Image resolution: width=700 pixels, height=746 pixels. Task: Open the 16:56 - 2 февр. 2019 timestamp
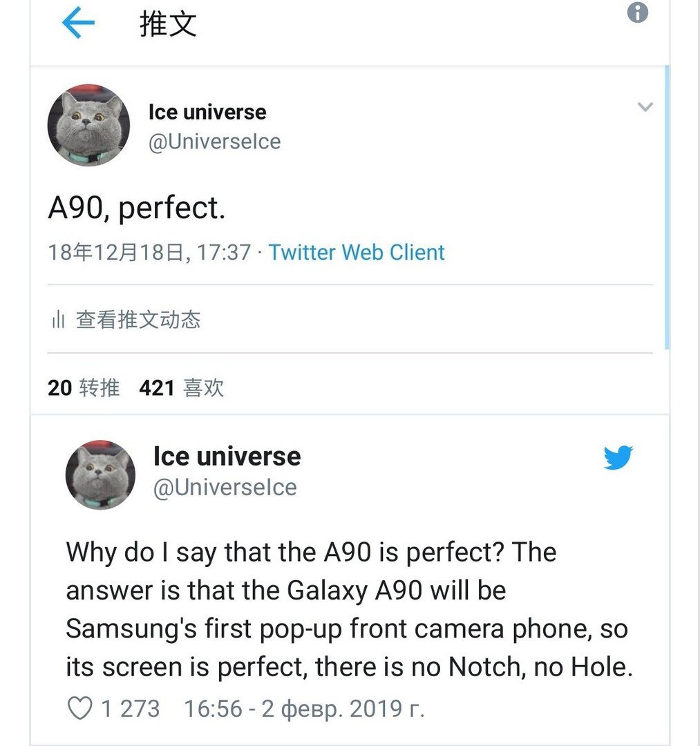tap(304, 708)
